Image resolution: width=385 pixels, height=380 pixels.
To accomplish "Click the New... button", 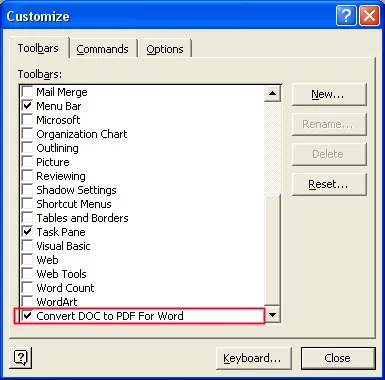I will [x=329, y=94].
